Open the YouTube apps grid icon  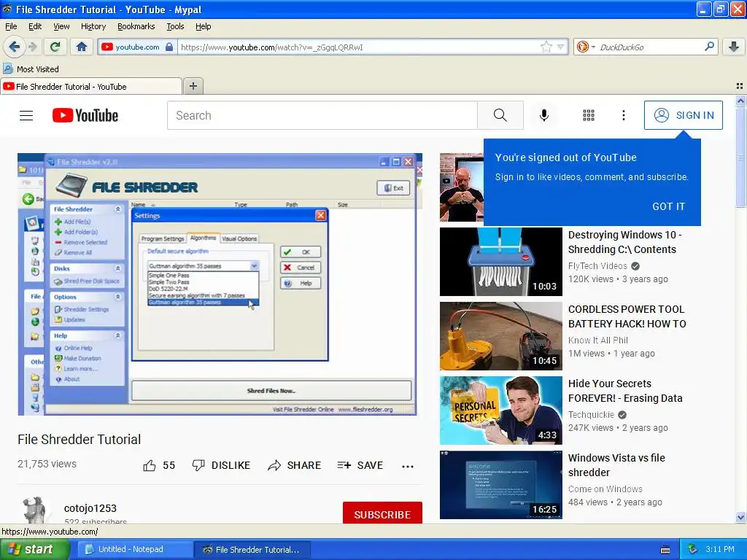pyautogui.click(x=589, y=115)
